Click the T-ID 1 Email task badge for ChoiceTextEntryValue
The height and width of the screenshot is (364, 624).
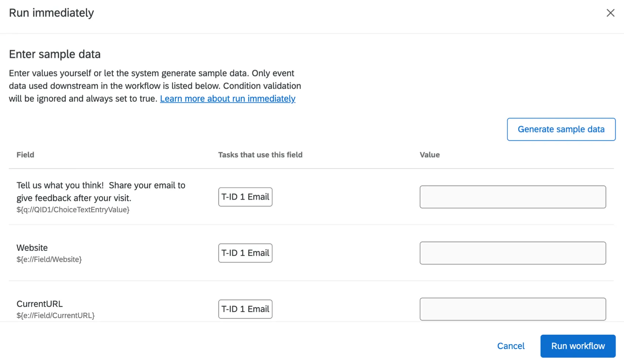click(x=245, y=197)
